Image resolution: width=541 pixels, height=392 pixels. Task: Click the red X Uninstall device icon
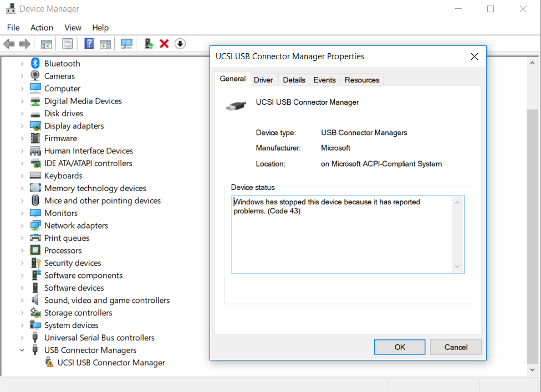(x=164, y=44)
